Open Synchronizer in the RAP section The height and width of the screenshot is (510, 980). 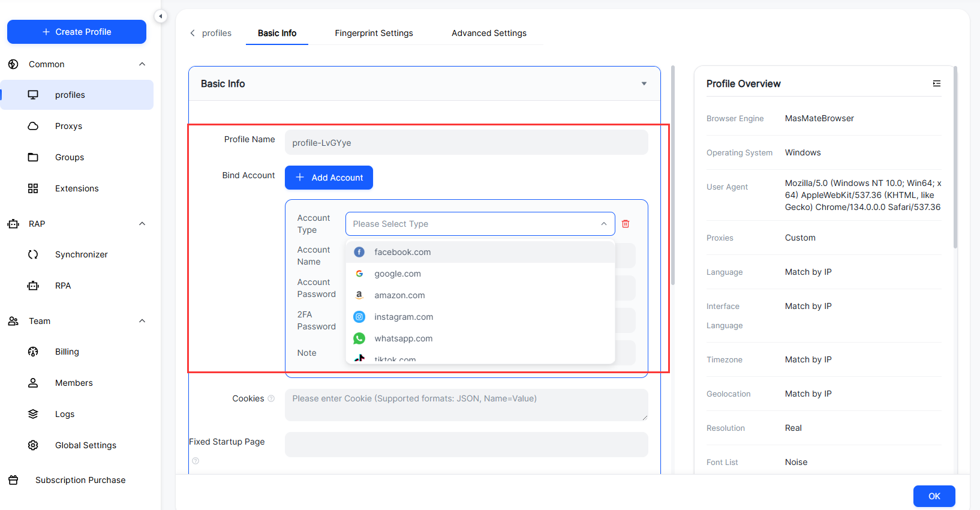pos(81,254)
